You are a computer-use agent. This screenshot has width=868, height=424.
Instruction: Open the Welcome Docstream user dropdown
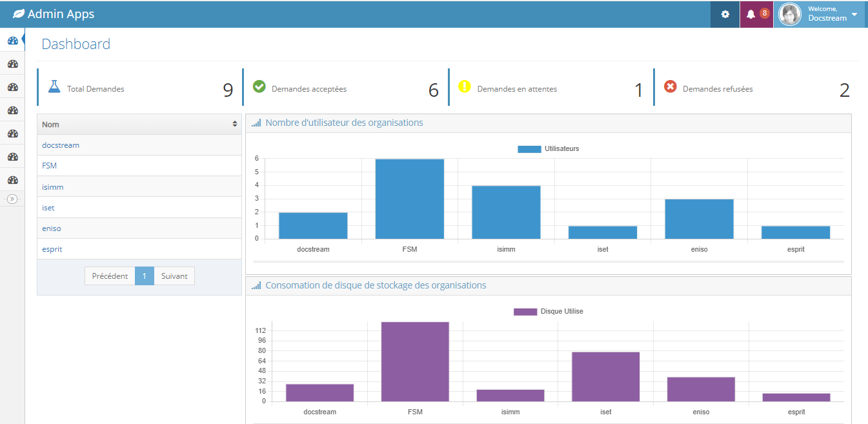pyautogui.click(x=819, y=14)
